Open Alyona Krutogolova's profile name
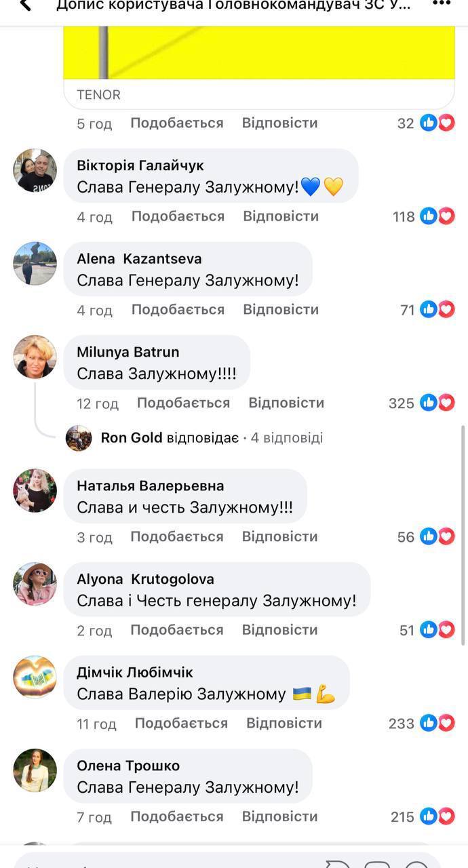The image size is (468, 868). (145, 579)
